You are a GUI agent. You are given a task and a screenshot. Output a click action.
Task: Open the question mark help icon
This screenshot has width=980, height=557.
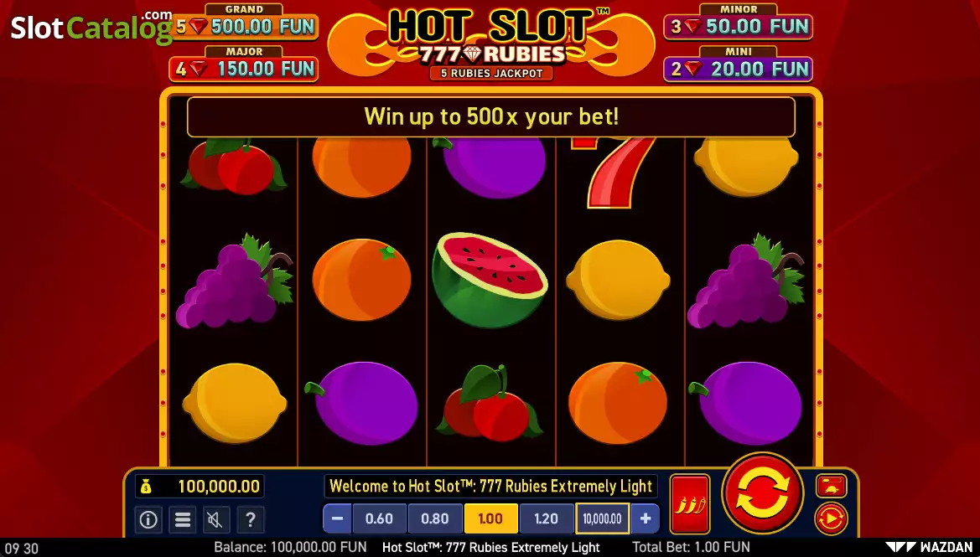tap(251, 519)
